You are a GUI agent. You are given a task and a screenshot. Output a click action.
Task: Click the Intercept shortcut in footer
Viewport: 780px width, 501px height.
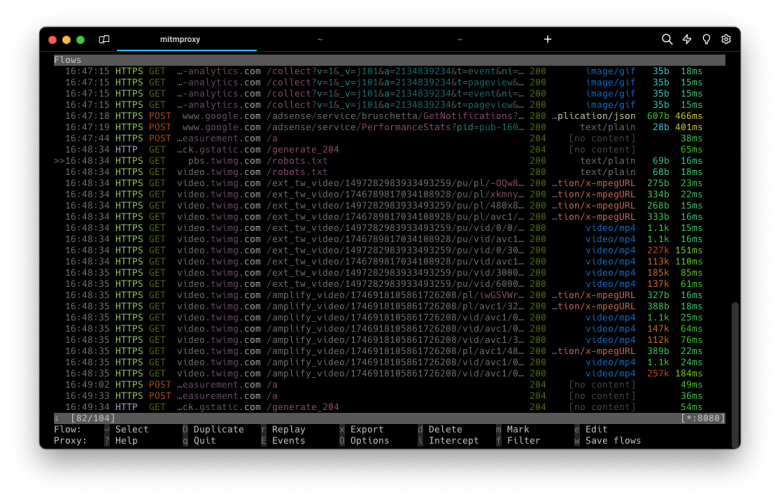coord(454,440)
